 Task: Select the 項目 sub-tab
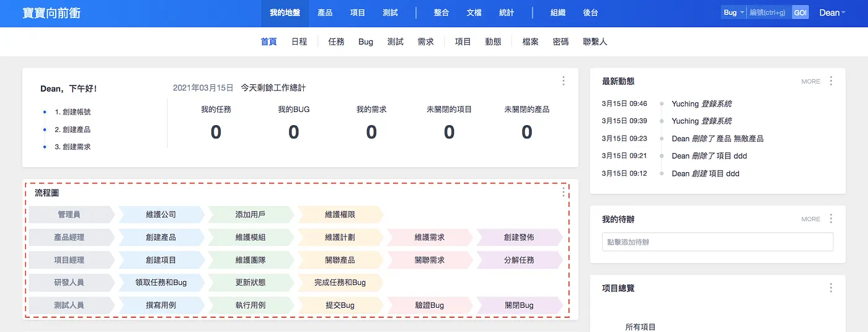[x=463, y=41]
